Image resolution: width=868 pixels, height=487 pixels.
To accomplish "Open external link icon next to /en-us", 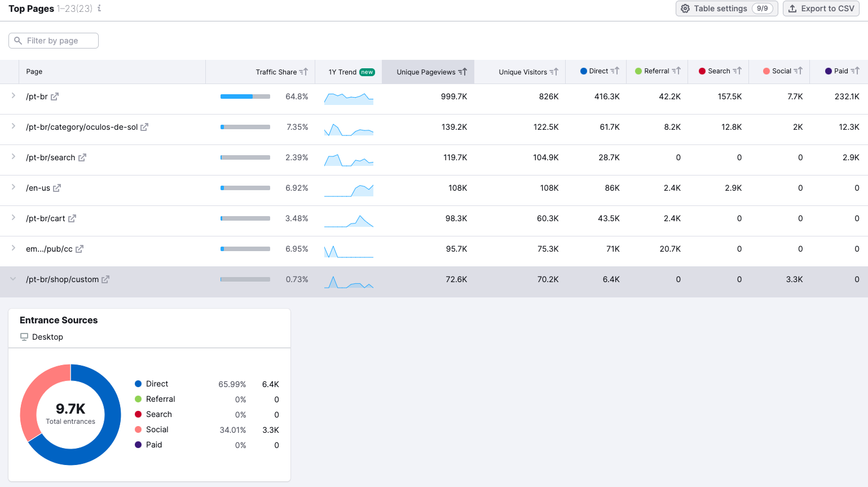I will (x=57, y=188).
